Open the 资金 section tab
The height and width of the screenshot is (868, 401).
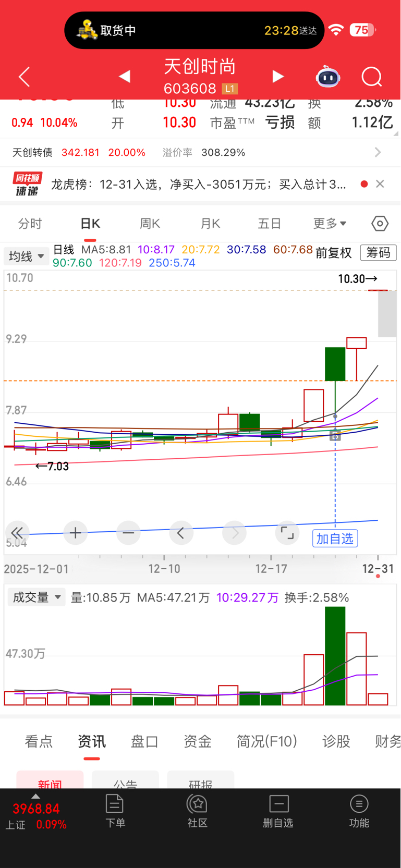pos(198,741)
